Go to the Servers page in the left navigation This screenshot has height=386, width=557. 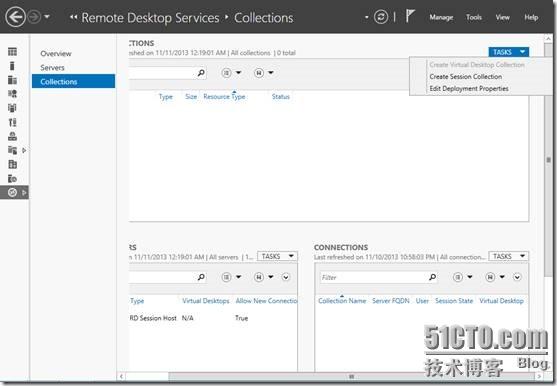[52, 67]
